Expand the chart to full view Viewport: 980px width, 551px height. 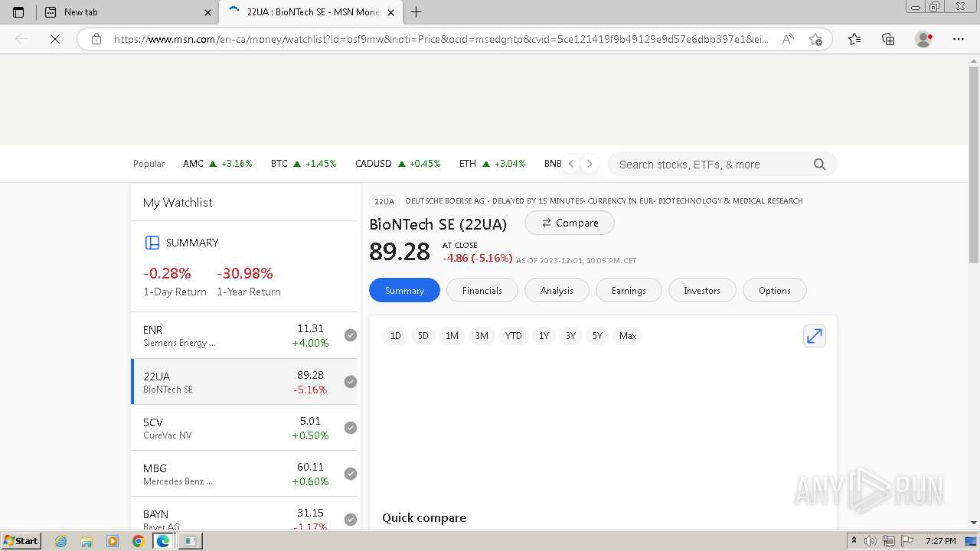tap(814, 336)
